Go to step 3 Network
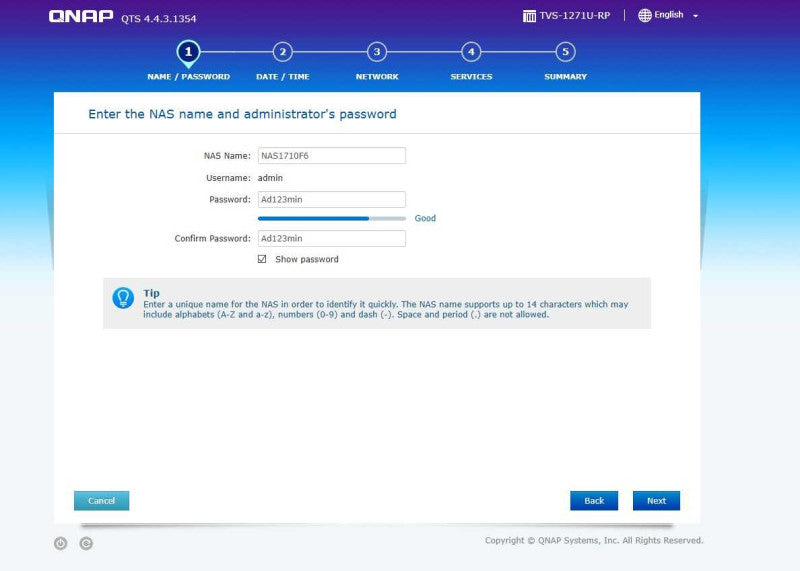This screenshot has height=571, width=800. tap(377, 52)
